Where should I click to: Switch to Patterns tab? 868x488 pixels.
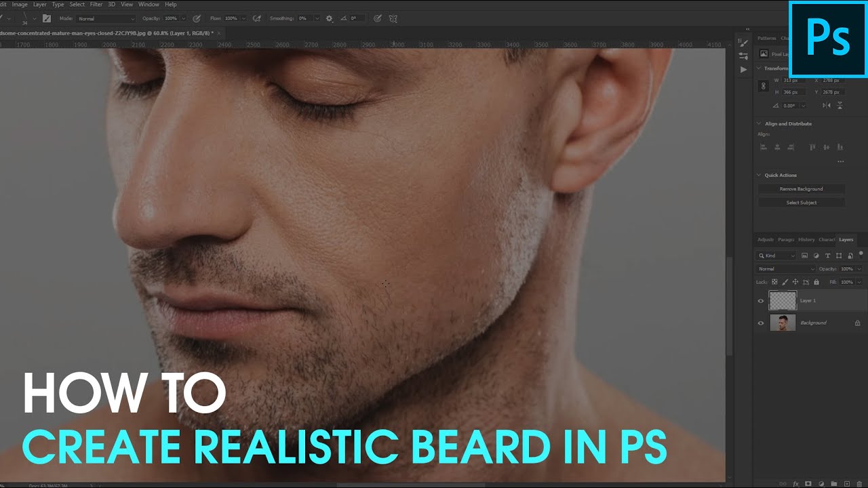pyautogui.click(x=767, y=38)
